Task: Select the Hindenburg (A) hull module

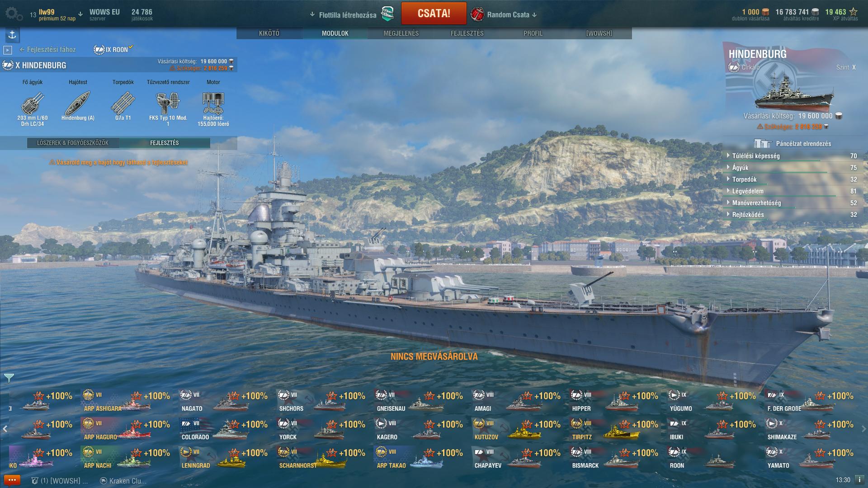Action: click(78, 103)
